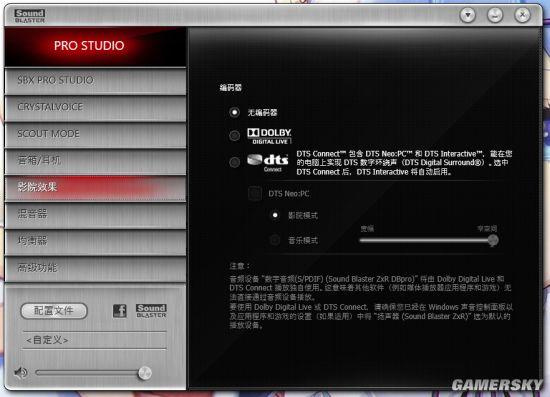Click the DTS Neo:PC width slider knob

pos(492,240)
